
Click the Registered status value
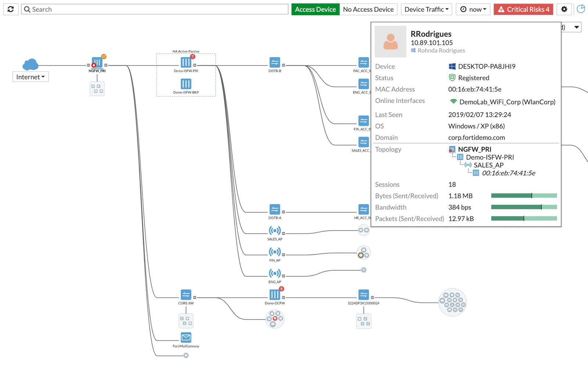474,78
